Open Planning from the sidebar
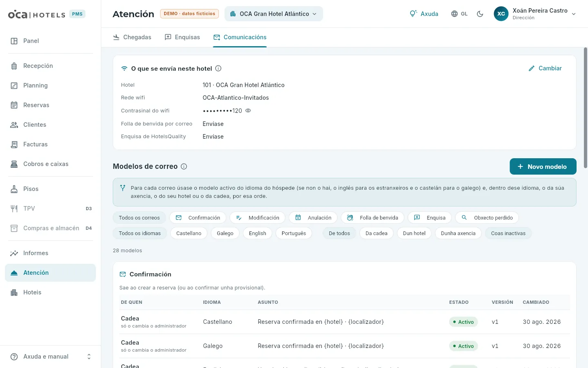 click(50, 85)
